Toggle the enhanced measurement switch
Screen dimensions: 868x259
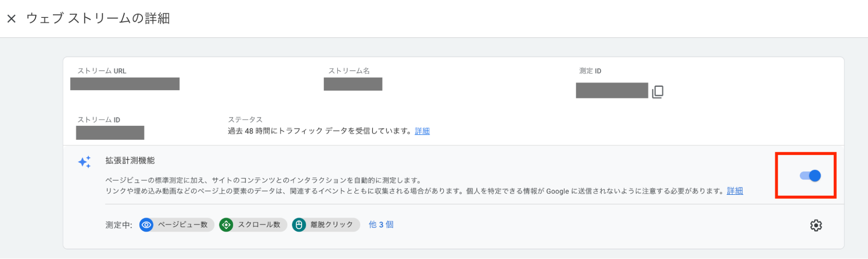tap(810, 176)
